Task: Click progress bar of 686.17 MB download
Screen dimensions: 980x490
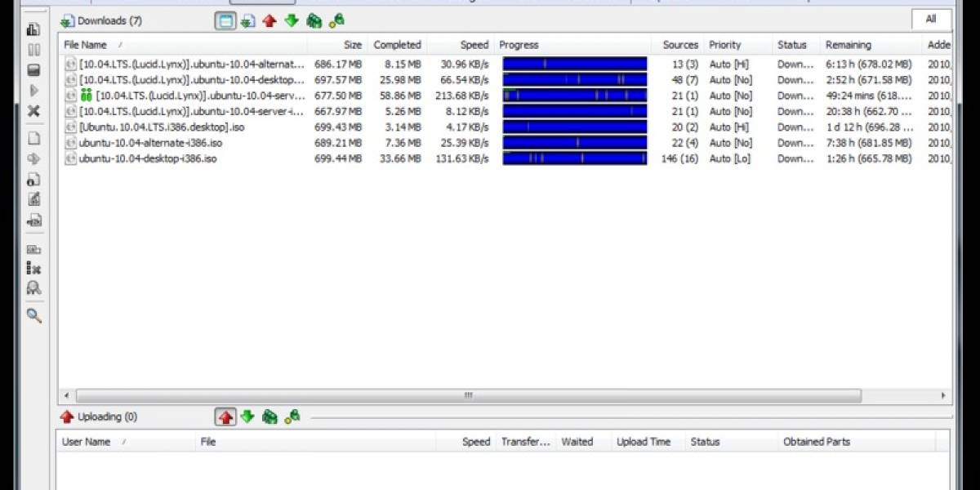Action: point(575,64)
